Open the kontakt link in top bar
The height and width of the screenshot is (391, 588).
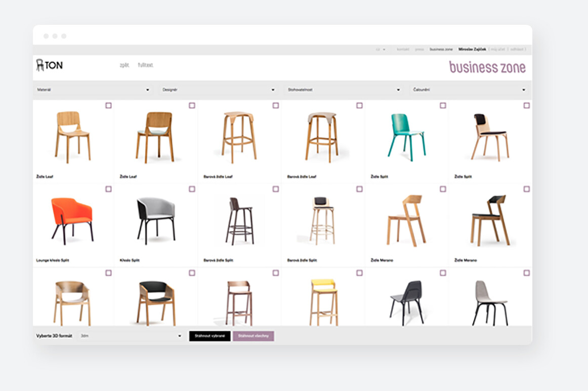403,50
